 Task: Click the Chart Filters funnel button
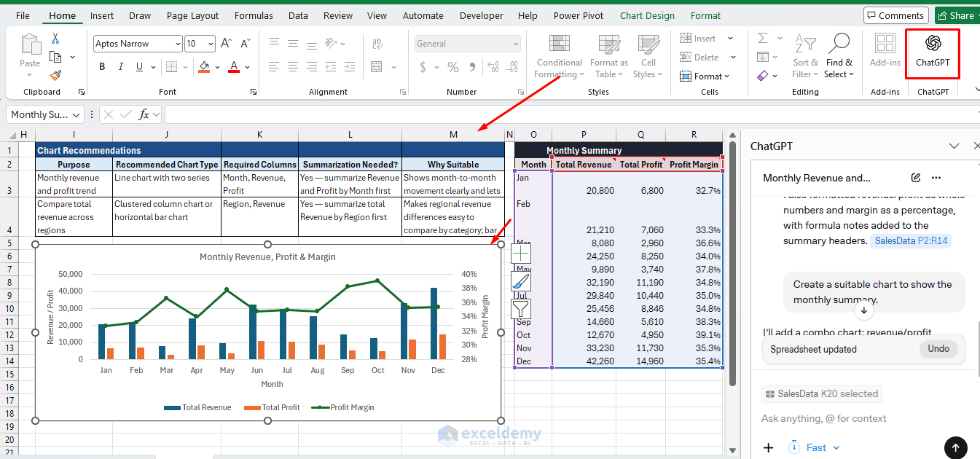click(x=522, y=309)
